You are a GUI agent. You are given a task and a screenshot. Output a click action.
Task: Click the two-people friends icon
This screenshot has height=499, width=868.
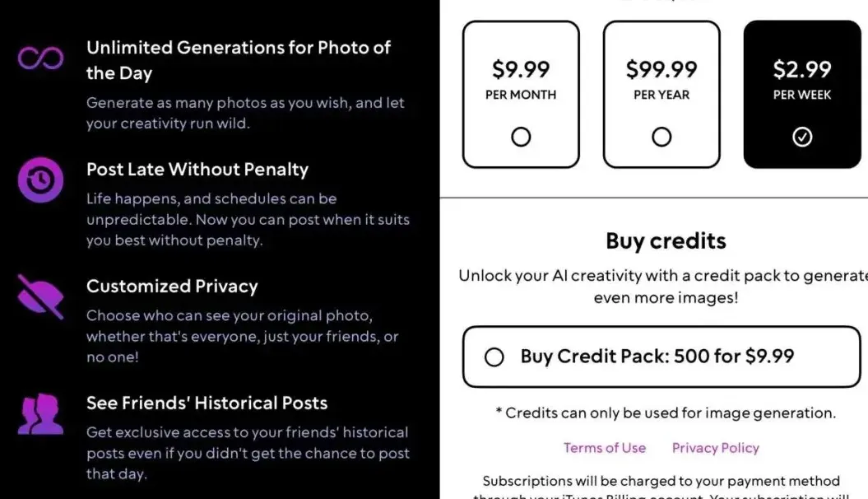41,414
